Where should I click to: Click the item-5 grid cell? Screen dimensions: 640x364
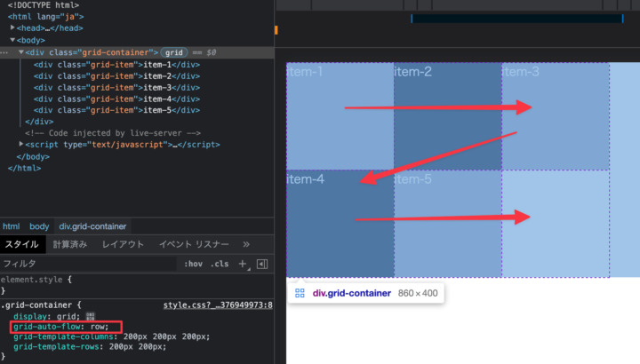click(x=448, y=224)
